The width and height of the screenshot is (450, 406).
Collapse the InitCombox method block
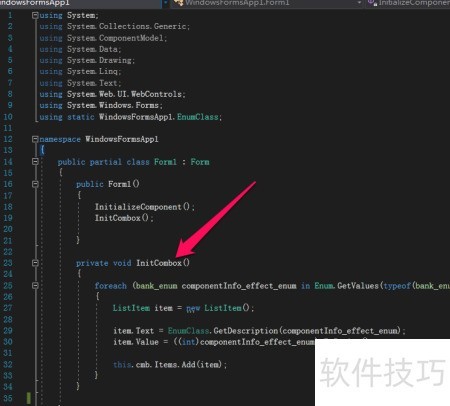[35, 263]
